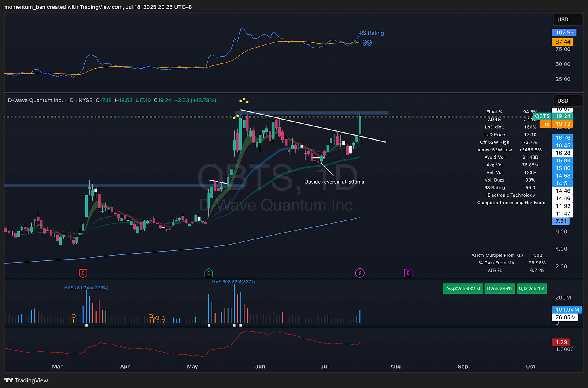Viewport: 588px width, 388px height.
Task: Click the Avg $ Vol $1.48B stats row
Action: point(512,157)
